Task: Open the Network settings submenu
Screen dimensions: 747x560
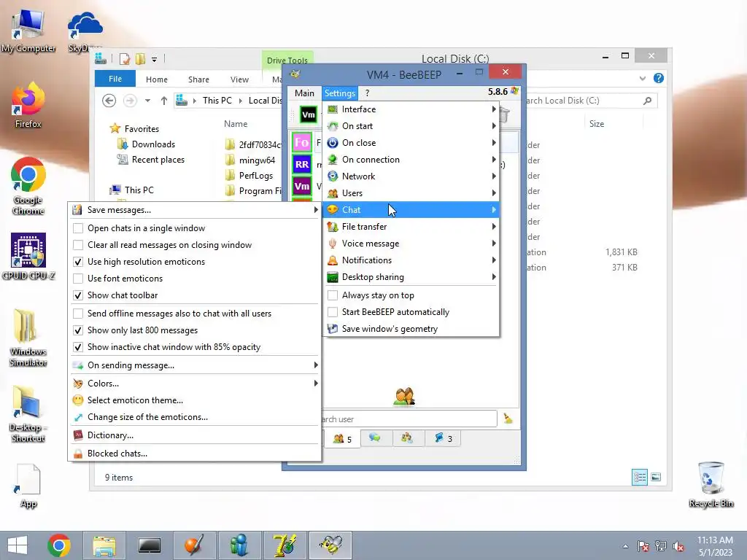Action: tap(411, 176)
